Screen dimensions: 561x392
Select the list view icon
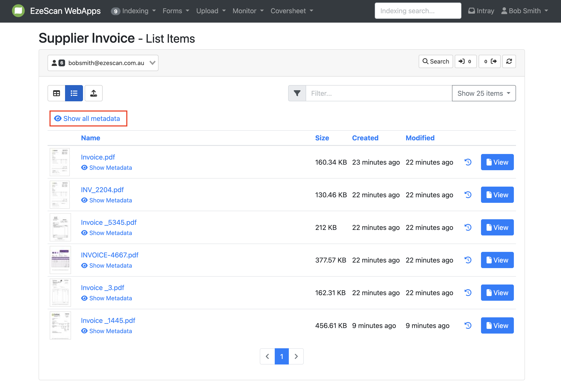coord(74,93)
